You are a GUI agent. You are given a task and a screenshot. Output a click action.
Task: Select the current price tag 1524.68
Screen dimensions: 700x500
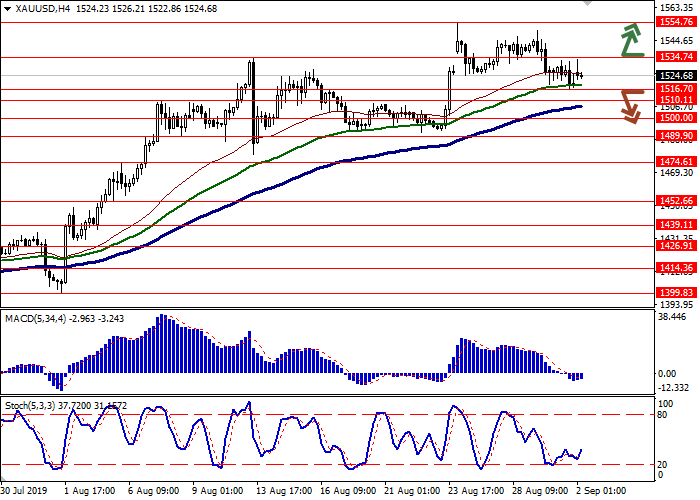point(676,75)
